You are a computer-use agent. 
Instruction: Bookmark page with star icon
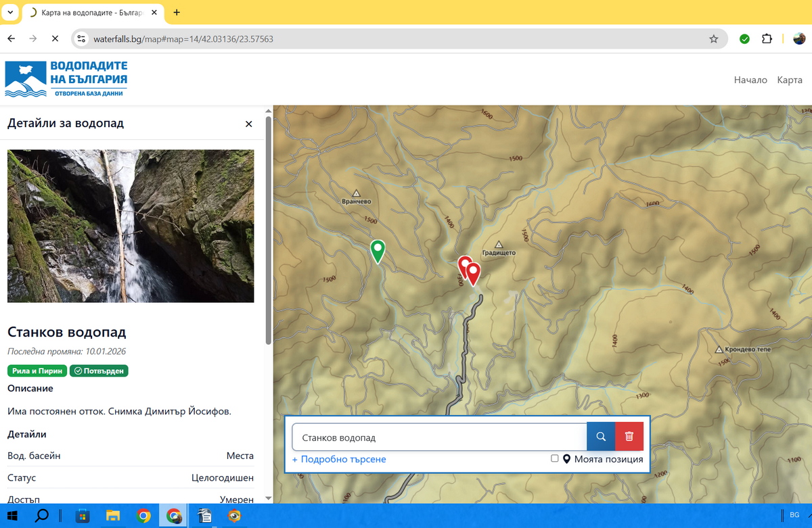[713, 39]
